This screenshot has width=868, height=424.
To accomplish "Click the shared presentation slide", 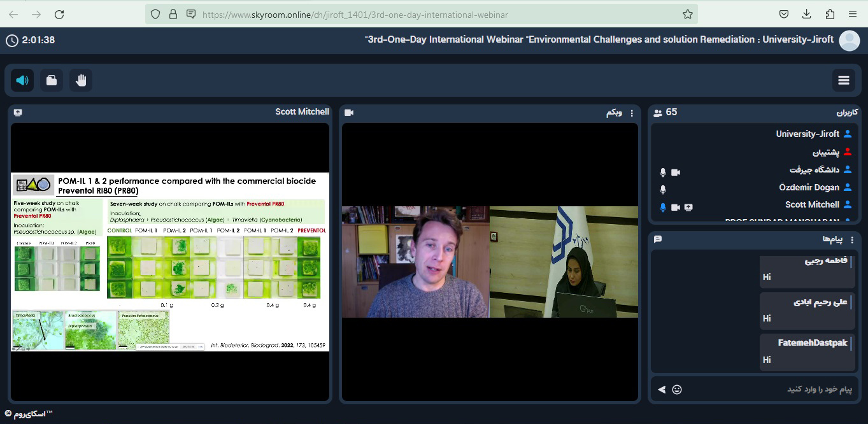I will [170, 262].
